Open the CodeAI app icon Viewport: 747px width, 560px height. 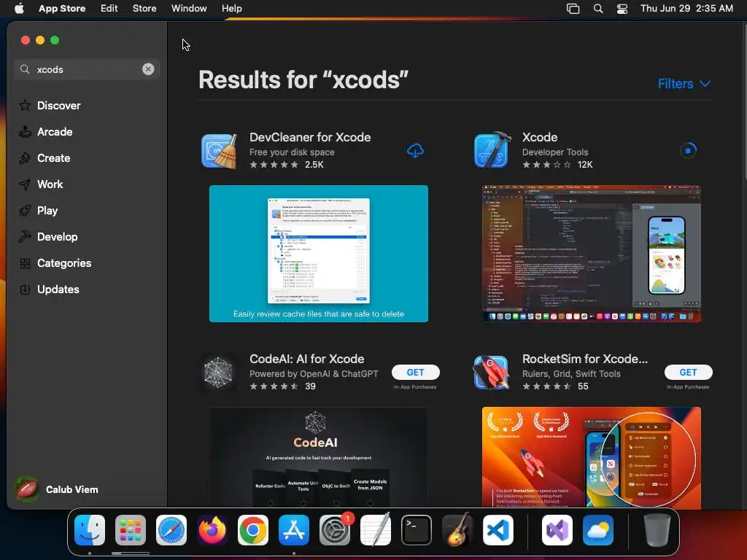tap(218, 373)
